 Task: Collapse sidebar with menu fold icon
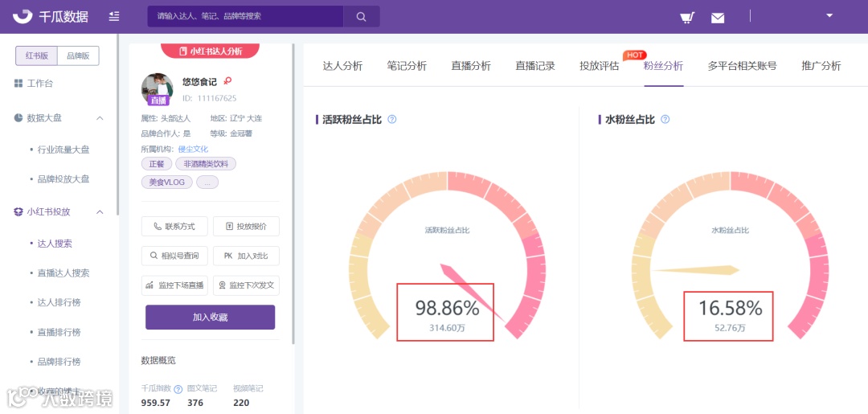114,17
